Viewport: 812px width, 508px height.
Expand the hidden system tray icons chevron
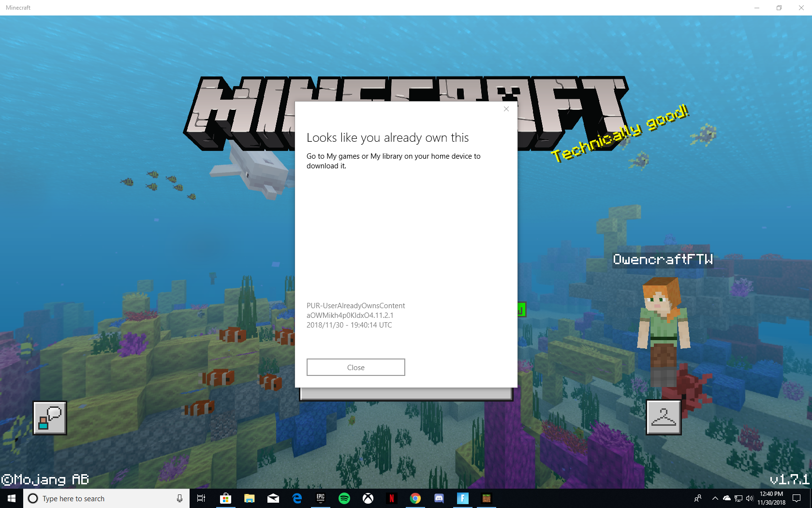pos(715,498)
